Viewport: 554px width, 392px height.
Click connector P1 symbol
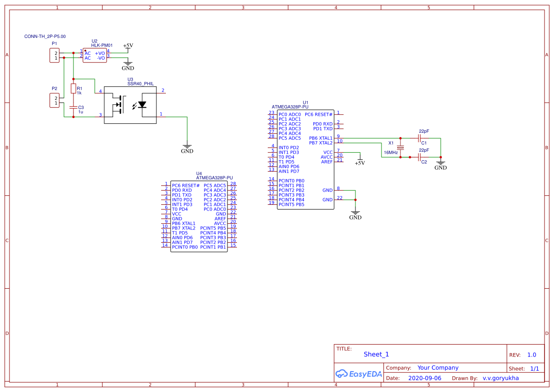[x=54, y=55]
